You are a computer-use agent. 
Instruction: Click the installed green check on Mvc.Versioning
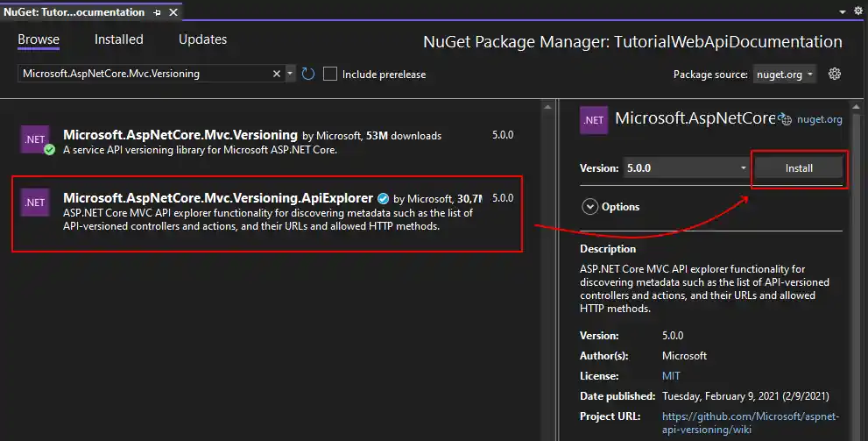50,150
